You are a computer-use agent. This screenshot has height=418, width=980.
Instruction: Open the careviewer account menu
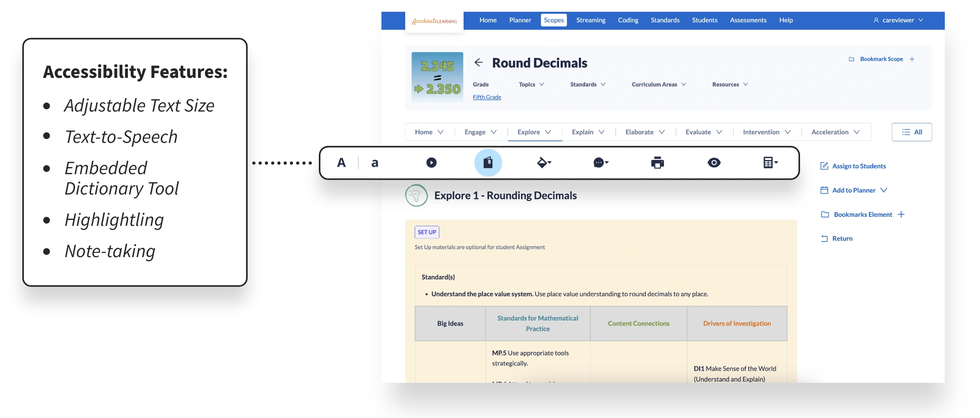point(898,20)
